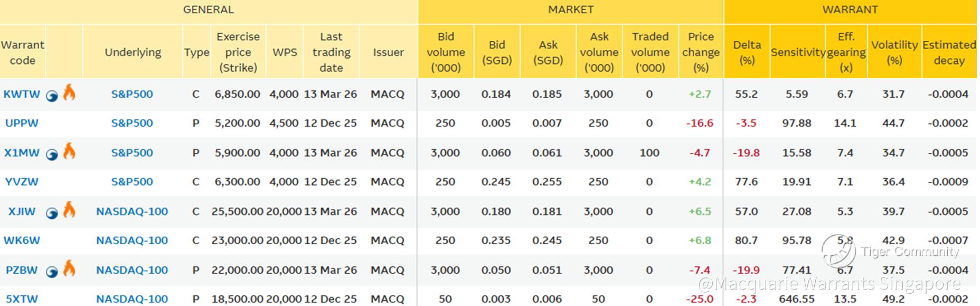Open the UPPW warrant code link
Image resolution: width=980 pixels, height=306 pixels.
tap(22, 123)
